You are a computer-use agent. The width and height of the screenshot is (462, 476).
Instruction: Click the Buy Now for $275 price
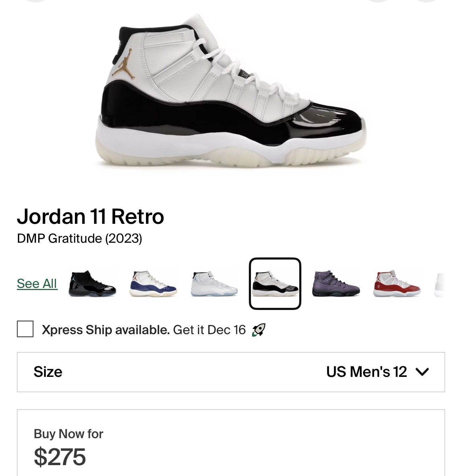tap(60, 457)
